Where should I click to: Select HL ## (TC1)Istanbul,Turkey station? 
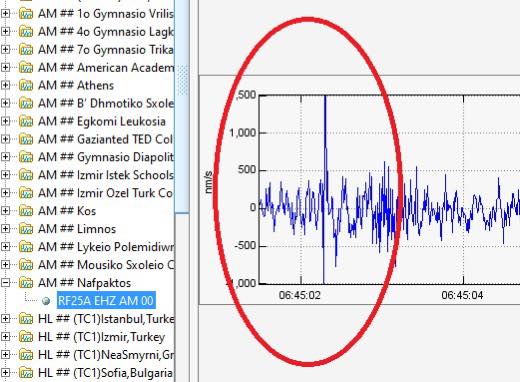point(106,319)
